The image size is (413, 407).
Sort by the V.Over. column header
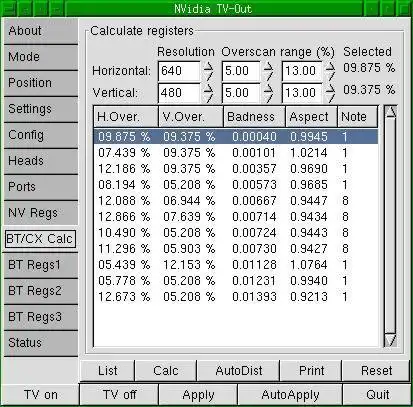pyautogui.click(x=191, y=117)
